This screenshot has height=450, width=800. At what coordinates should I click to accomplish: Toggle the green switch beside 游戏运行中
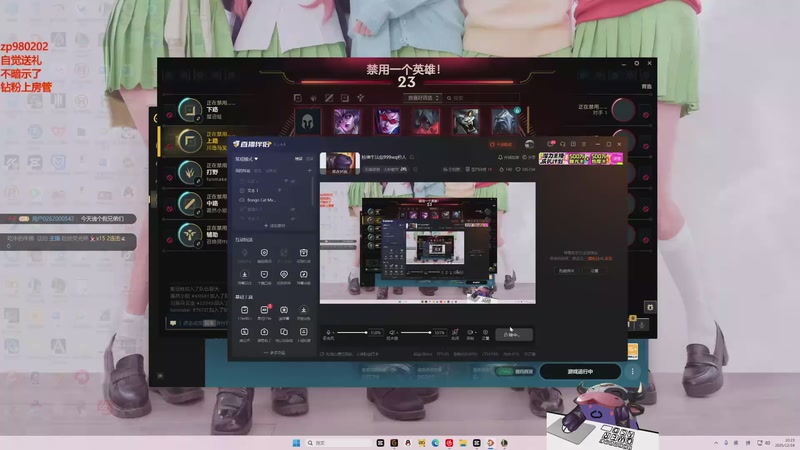pyautogui.click(x=505, y=371)
